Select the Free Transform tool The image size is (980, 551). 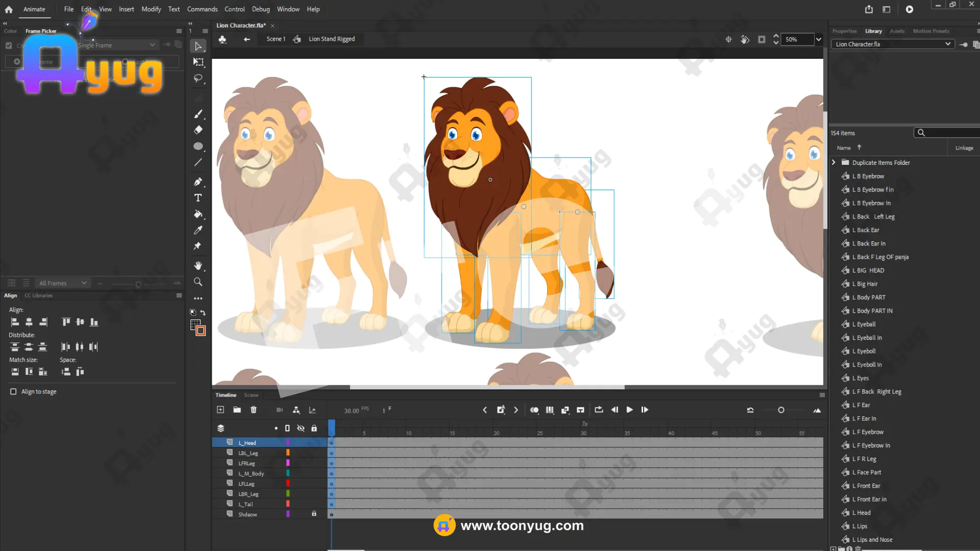[x=198, y=62]
